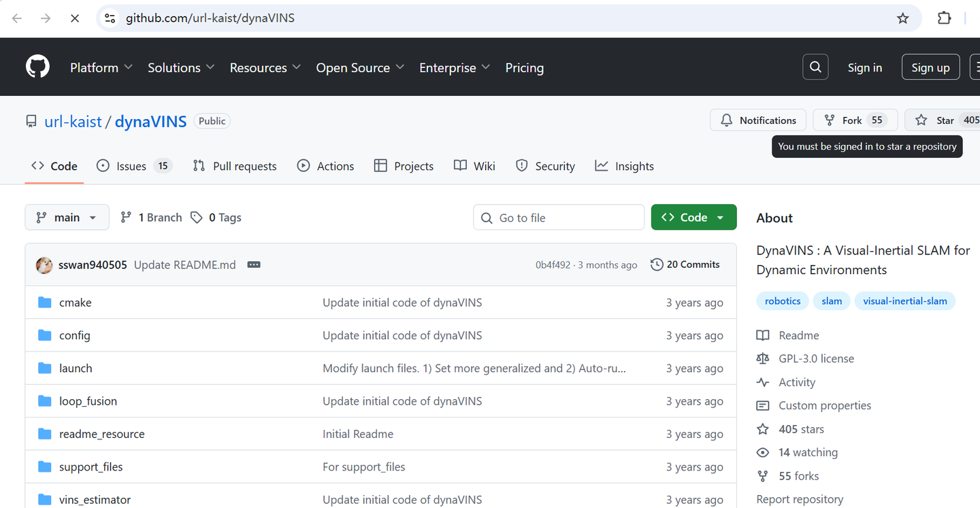The width and height of the screenshot is (980, 508).
Task: Open the green Code dropdown
Action: (x=693, y=218)
